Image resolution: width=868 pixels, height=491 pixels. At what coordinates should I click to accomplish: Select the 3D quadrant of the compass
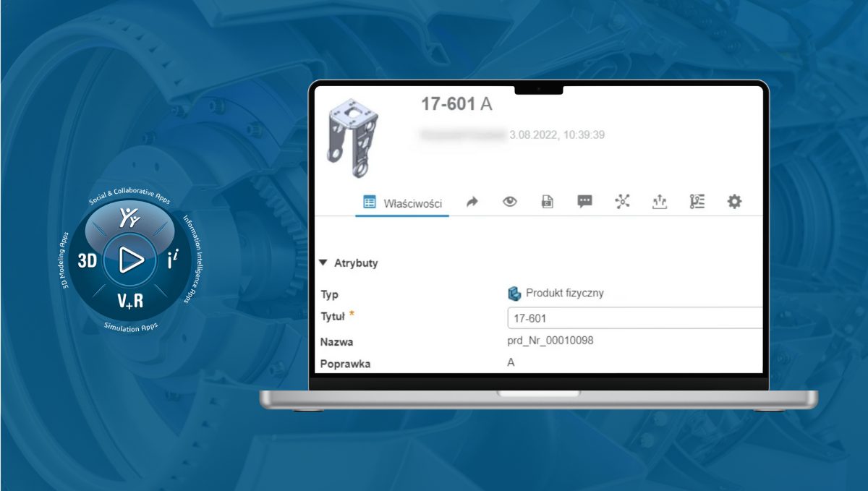pyautogui.click(x=88, y=262)
